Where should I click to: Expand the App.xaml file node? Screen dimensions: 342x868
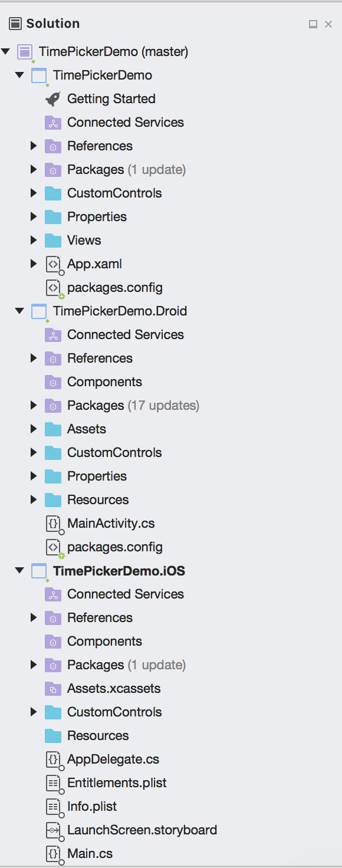[34, 264]
